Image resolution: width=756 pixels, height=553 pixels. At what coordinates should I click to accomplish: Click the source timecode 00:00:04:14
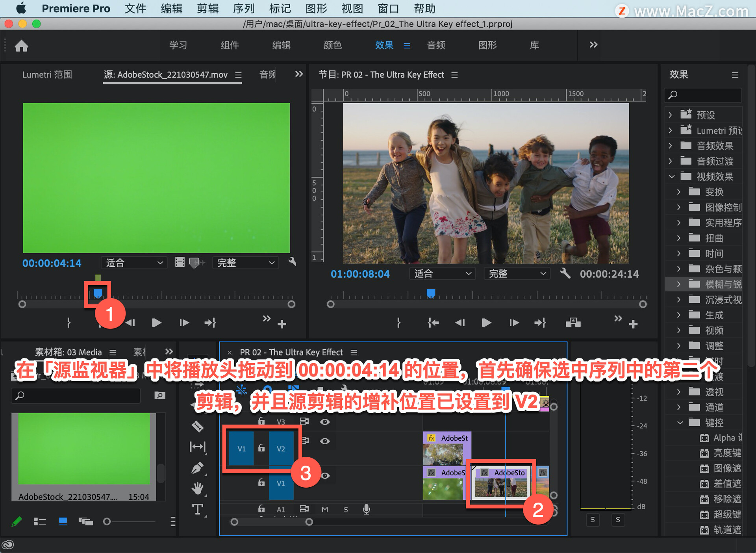point(52,263)
